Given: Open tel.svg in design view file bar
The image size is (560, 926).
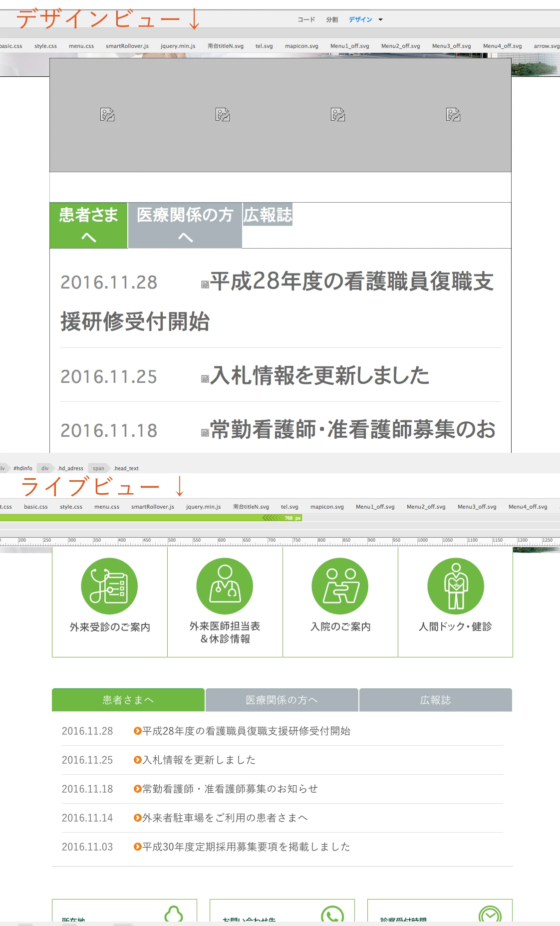Looking at the screenshot, I should click(x=264, y=46).
